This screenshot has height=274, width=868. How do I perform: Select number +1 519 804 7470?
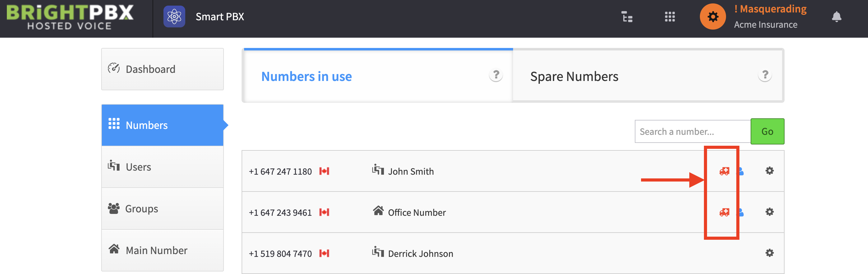[280, 254]
